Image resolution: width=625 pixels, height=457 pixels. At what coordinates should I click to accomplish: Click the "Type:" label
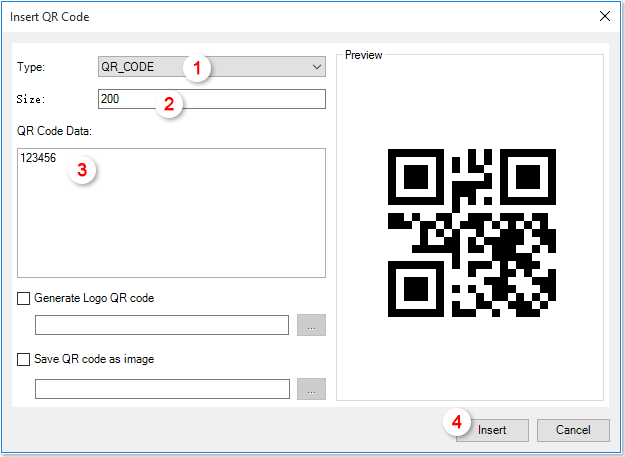coord(31,67)
